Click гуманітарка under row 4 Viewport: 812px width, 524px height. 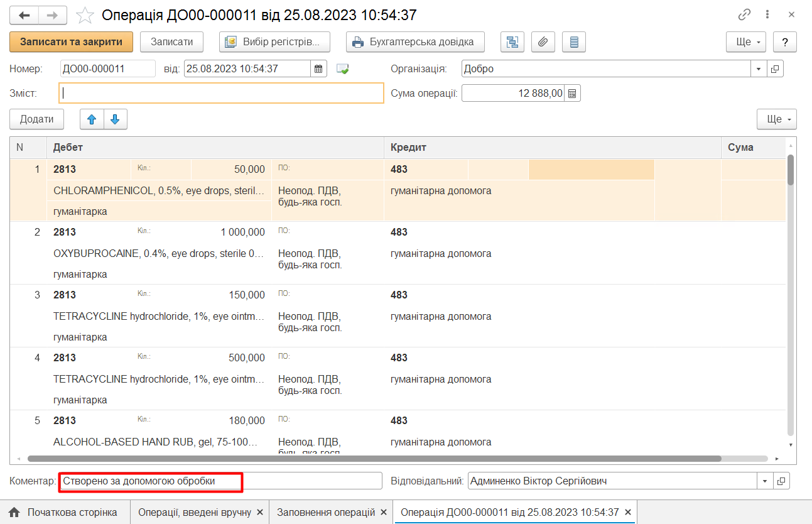click(x=80, y=400)
